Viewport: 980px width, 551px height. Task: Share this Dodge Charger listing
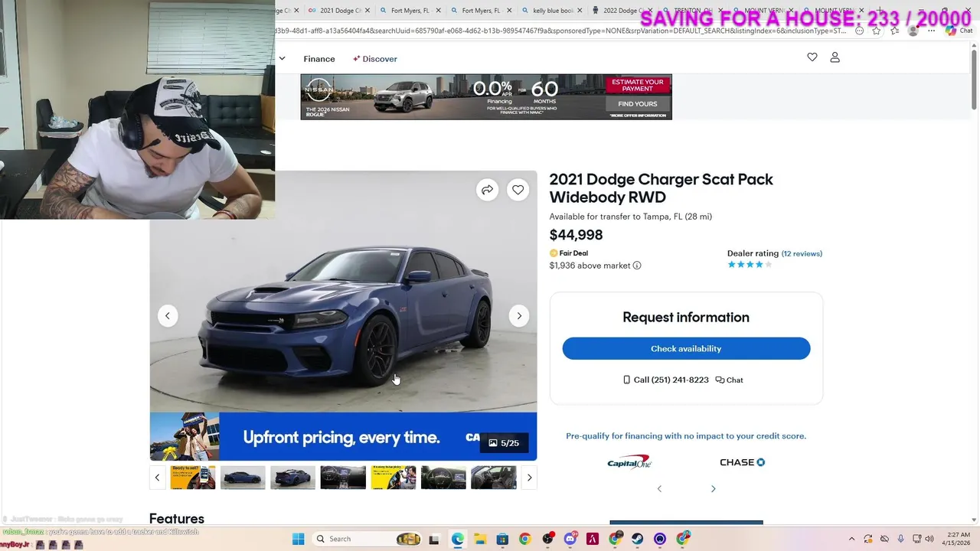487,190
